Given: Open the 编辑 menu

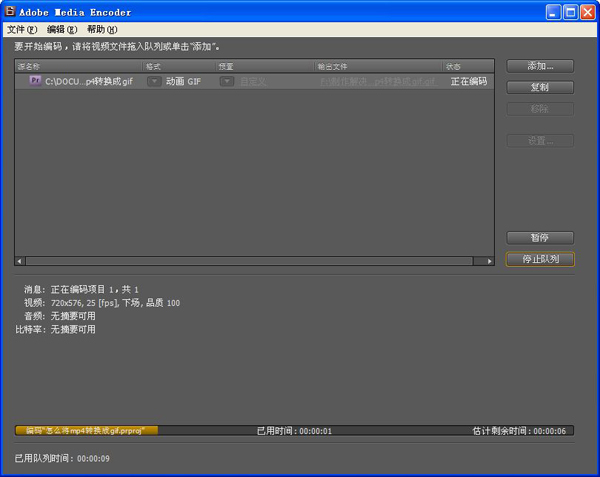Looking at the screenshot, I should (62, 29).
